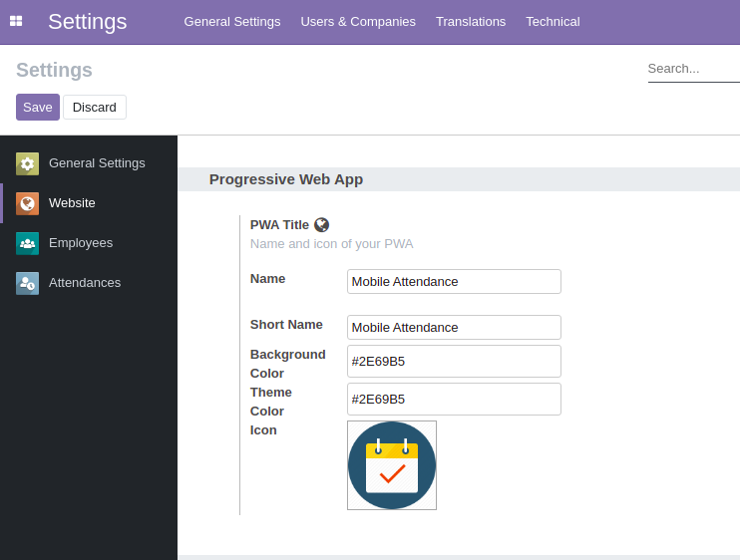This screenshot has width=740, height=560.
Task: Click the Attendances clock icon
Action: pos(27,283)
